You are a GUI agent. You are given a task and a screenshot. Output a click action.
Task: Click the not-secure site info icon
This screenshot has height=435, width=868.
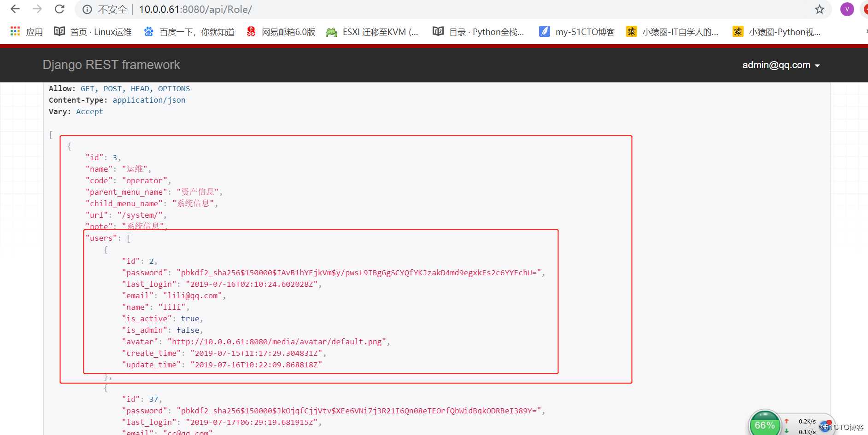87,9
